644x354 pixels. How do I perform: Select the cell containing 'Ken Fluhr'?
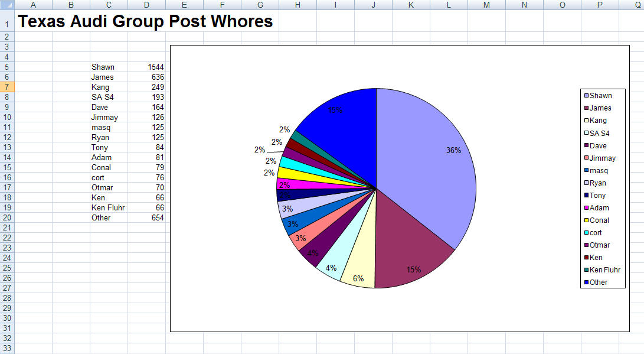point(109,207)
